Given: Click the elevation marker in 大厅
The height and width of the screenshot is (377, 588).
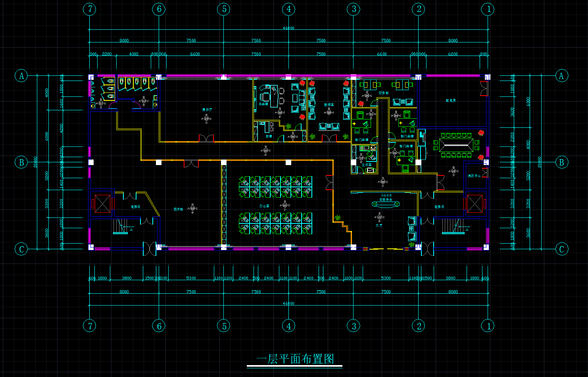Looking at the screenshot, I should click(x=380, y=217).
